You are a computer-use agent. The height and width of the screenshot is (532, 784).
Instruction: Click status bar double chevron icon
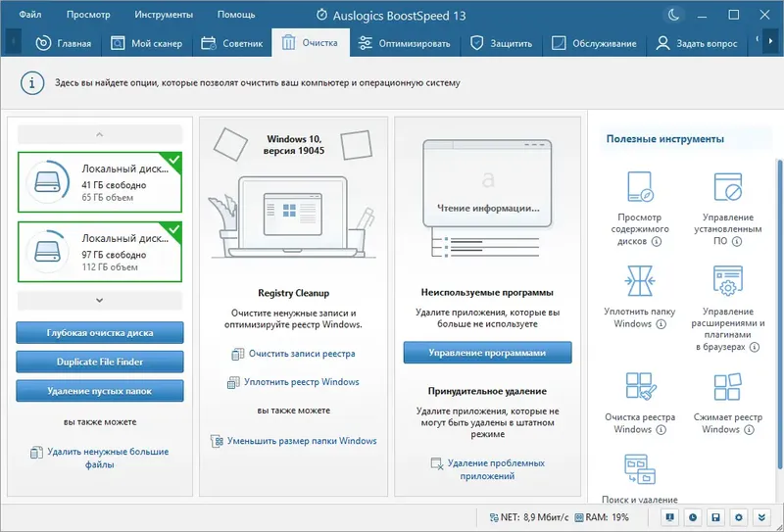point(761,517)
